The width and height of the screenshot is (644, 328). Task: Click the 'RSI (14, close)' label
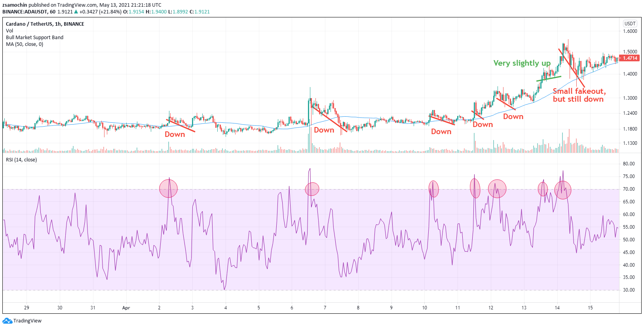(21, 160)
